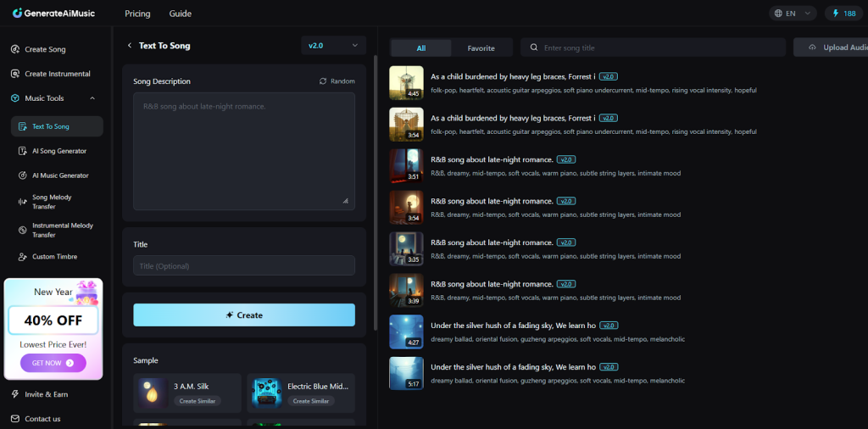Click GET NOW on the promo banner

(53, 363)
